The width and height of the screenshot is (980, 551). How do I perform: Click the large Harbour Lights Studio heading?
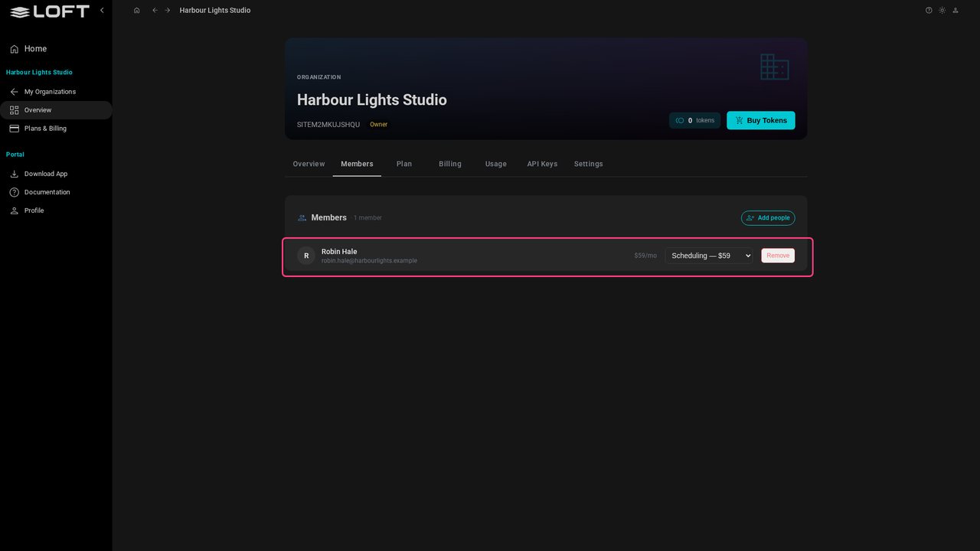point(372,100)
